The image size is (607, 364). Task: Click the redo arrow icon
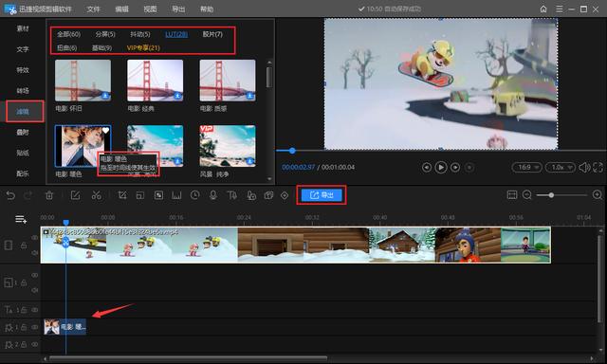pyautogui.click(x=28, y=195)
